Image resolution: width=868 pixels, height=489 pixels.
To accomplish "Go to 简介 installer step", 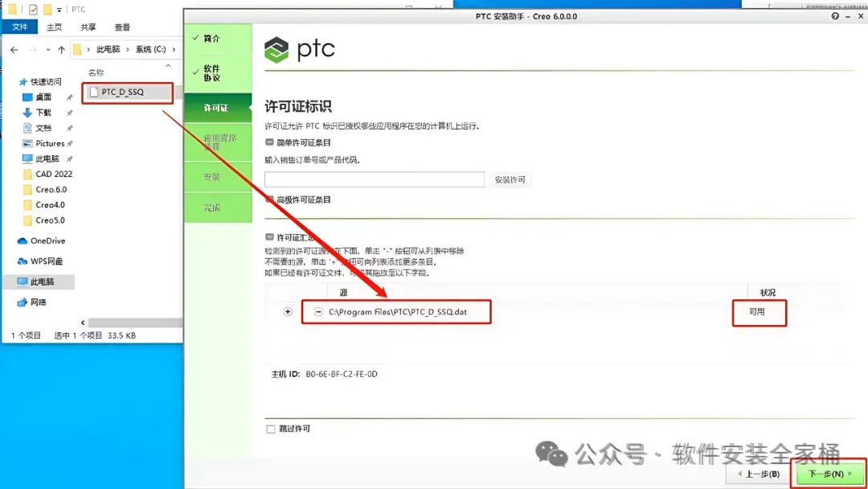I will 218,39.
